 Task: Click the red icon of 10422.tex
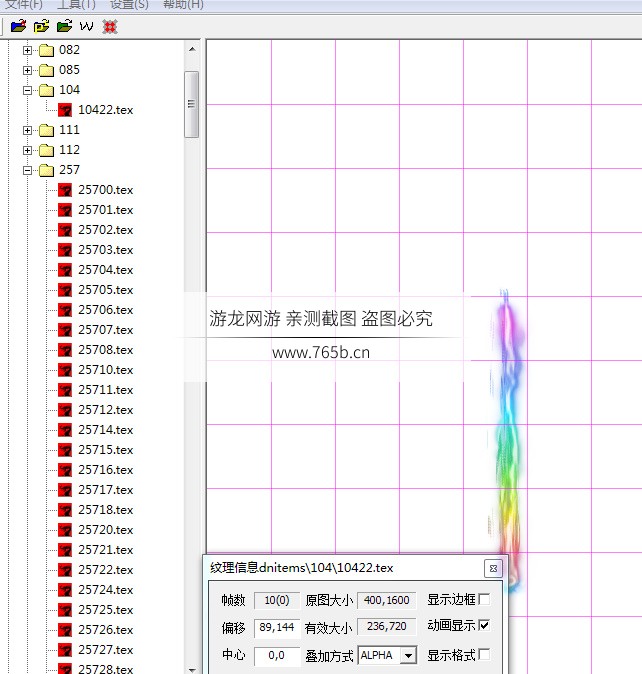point(65,110)
